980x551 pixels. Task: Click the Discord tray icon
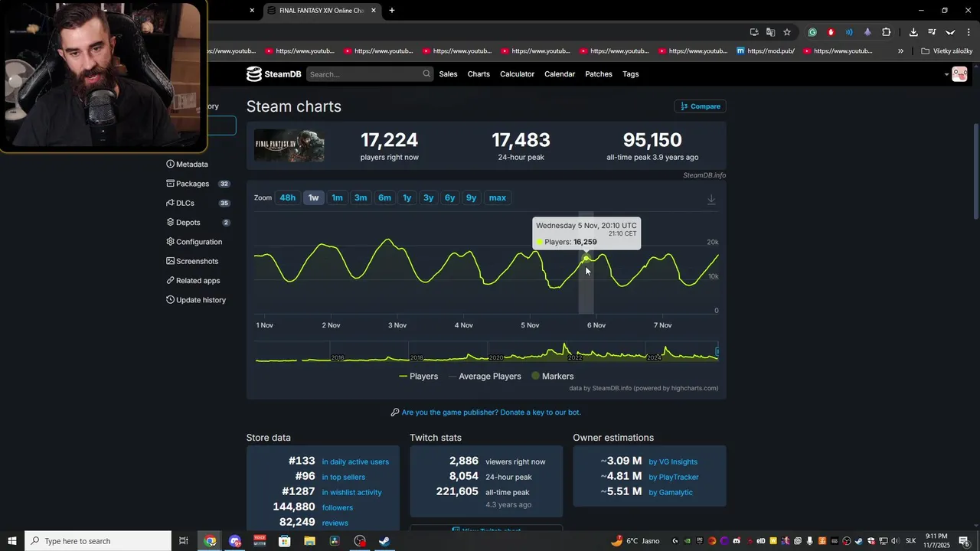(737, 541)
